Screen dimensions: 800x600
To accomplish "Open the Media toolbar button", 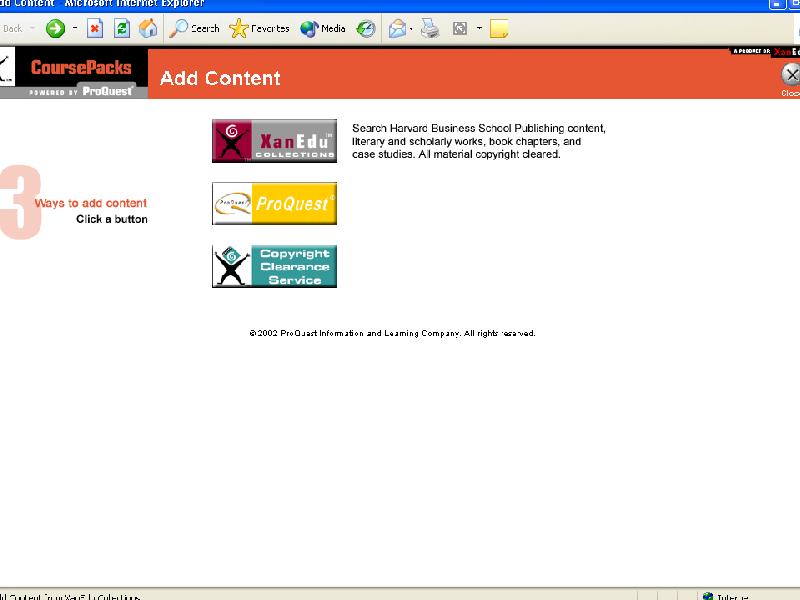I will point(322,29).
